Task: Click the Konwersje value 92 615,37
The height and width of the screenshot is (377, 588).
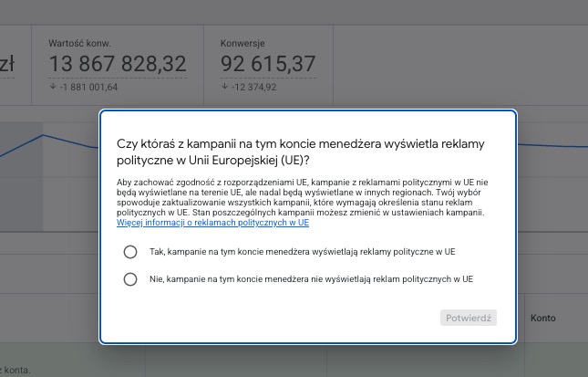Action: (x=268, y=64)
